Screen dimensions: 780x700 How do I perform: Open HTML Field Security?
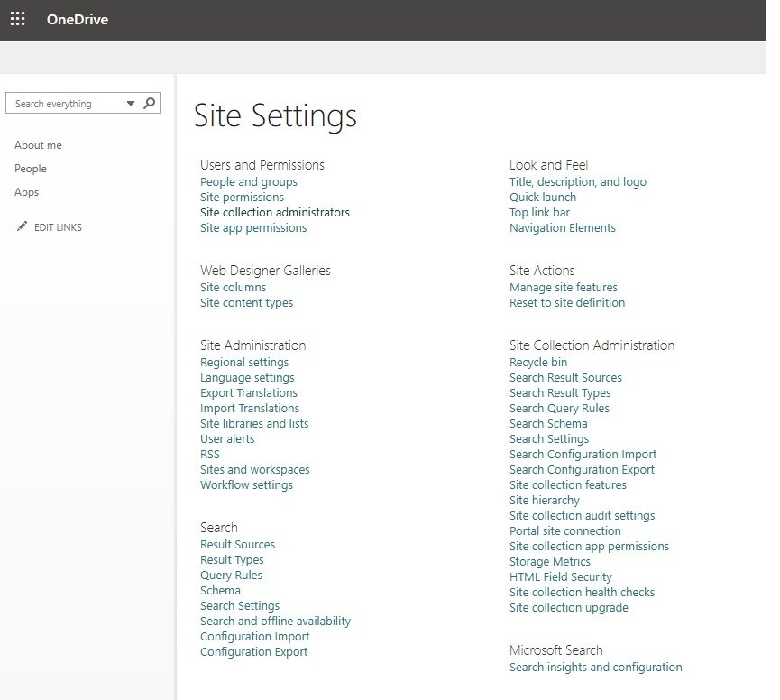[561, 576]
